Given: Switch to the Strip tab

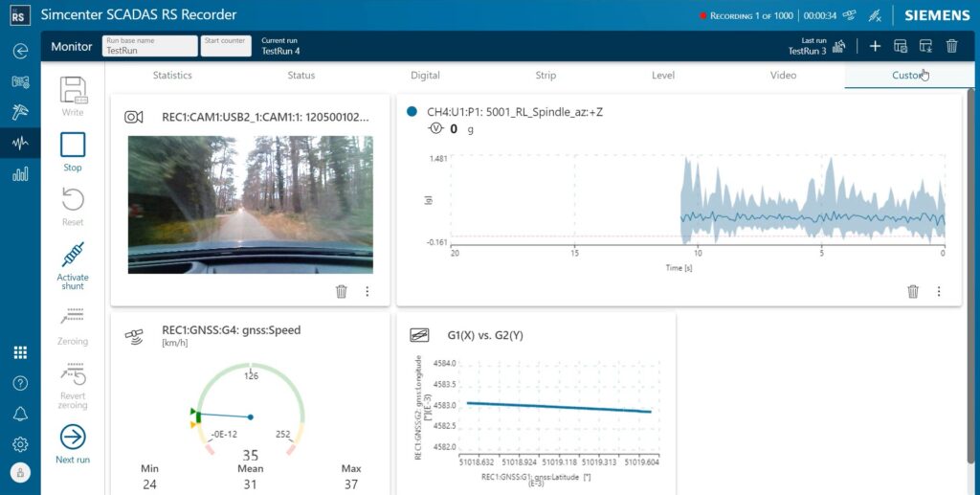Looking at the screenshot, I should click(546, 76).
